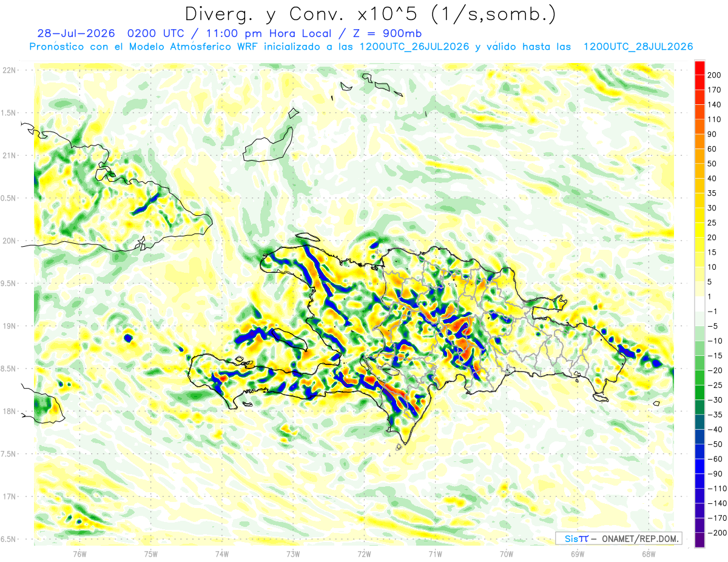Click the blue swatch between -60 and -90
The image size is (728, 562).
pyautogui.click(x=699, y=466)
